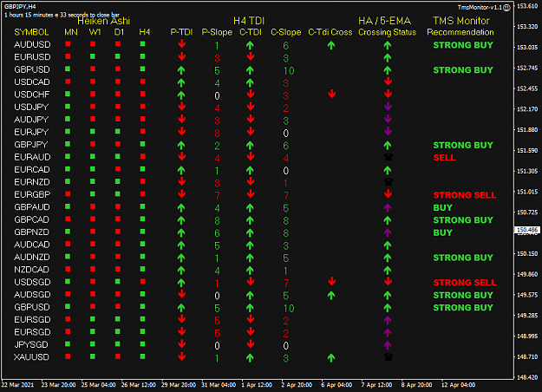Select the USDSGD C-Tdi Cross red arrow
542x392 pixels.
click(331, 281)
